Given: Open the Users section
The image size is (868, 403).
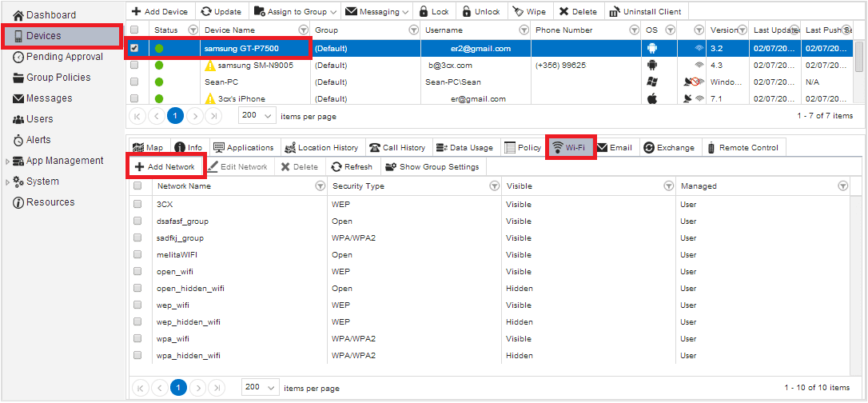Looking at the screenshot, I should [33, 119].
